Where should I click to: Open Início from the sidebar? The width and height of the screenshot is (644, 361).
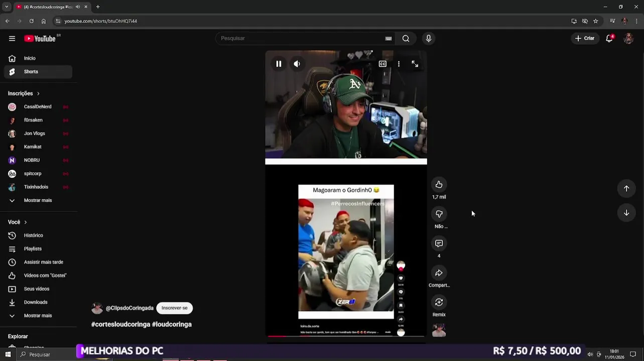click(38, 58)
